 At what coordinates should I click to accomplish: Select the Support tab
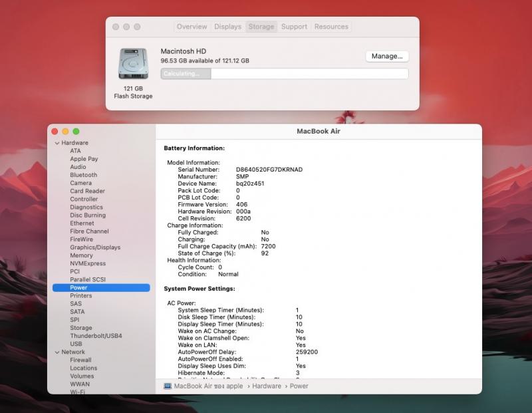pyautogui.click(x=294, y=27)
